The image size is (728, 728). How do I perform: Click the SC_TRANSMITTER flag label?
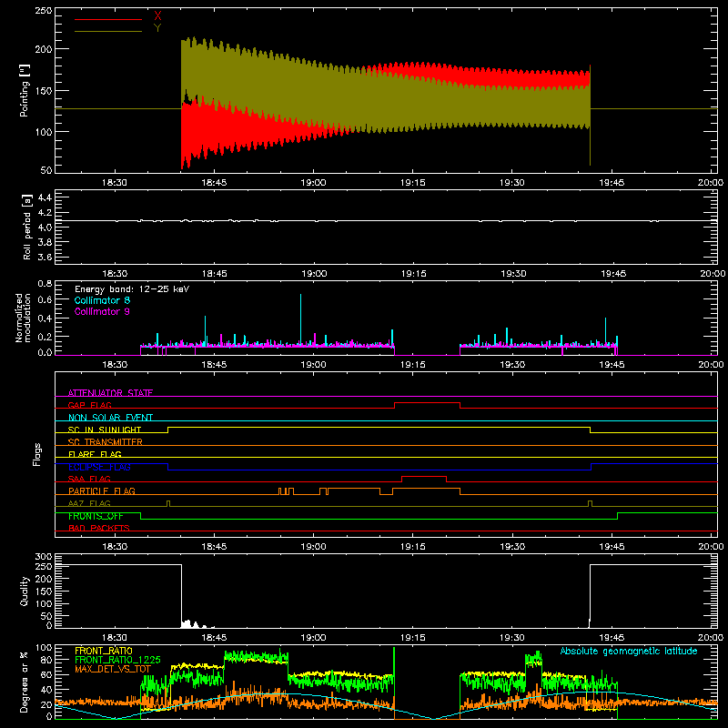point(105,441)
